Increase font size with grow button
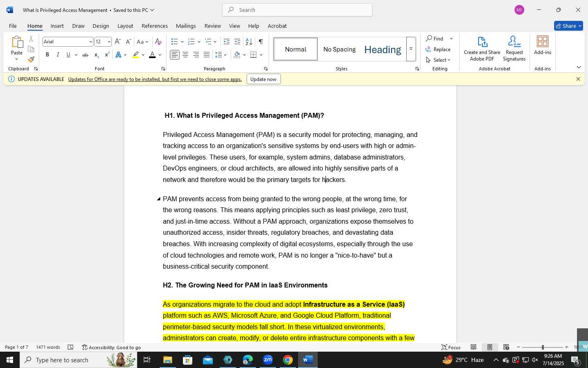588x368 pixels. (x=118, y=42)
